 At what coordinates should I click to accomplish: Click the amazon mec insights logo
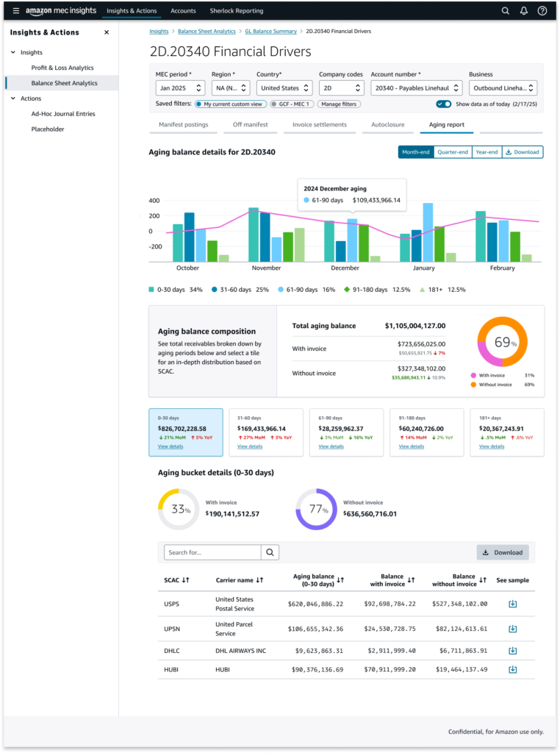coord(61,10)
